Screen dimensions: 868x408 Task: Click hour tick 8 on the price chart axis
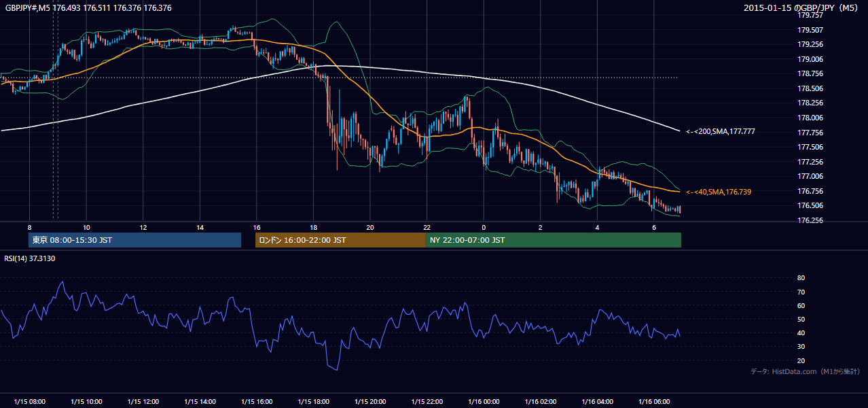(29, 227)
